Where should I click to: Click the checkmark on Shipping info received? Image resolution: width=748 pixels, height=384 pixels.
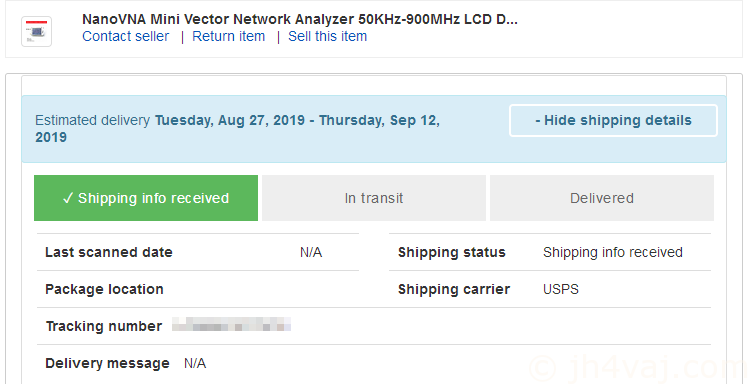point(68,198)
